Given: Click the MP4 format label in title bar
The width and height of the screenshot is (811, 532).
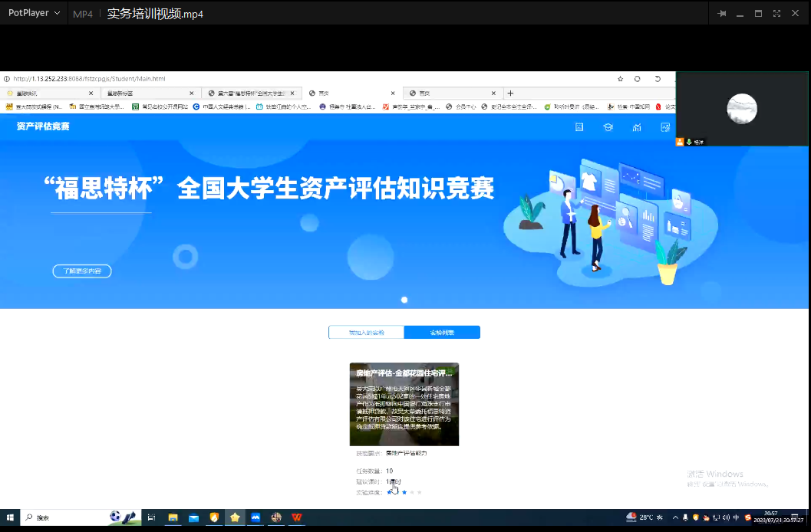Looking at the screenshot, I should tap(83, 14).
